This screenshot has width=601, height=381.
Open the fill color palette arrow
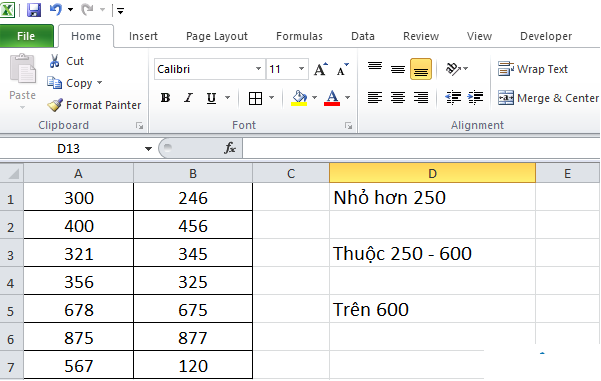314,98
